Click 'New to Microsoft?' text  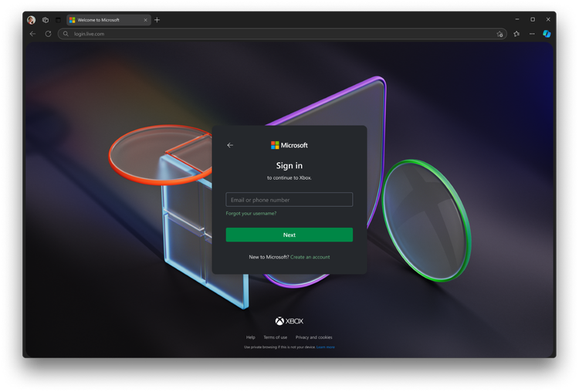[x=269, y=257]
